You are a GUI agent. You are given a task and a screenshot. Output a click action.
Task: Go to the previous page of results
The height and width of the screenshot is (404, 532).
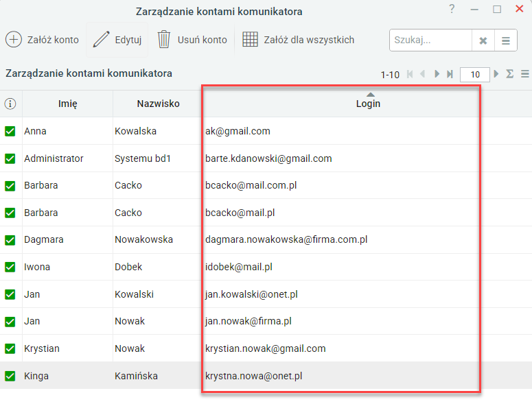(423, 74)
